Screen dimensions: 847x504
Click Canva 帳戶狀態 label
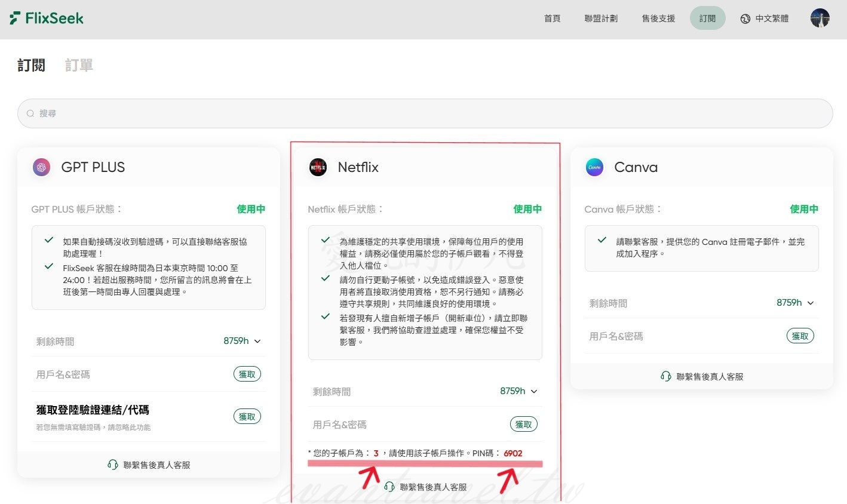[623, 209]
